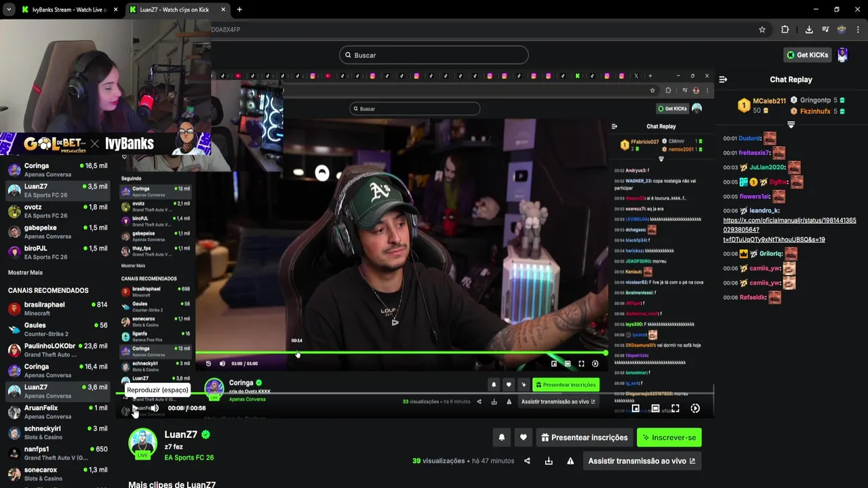Viewport: 868px width, 488px height.
Task: Open PaulinhoLOKObr channel
Action: pyautogui.click(x=58, y=350)
